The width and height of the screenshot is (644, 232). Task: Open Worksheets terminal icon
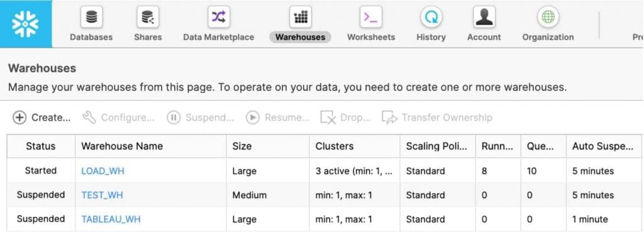coord(371,17)
